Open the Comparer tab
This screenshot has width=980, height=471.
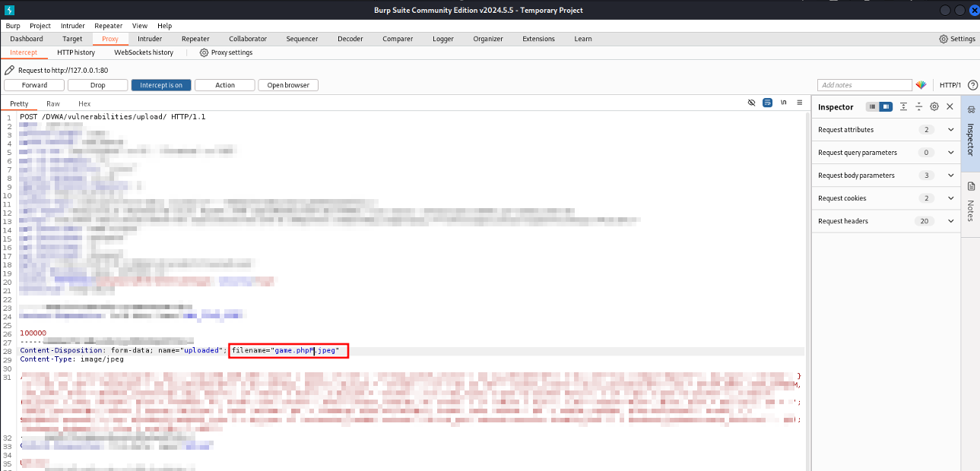point(398,39)
